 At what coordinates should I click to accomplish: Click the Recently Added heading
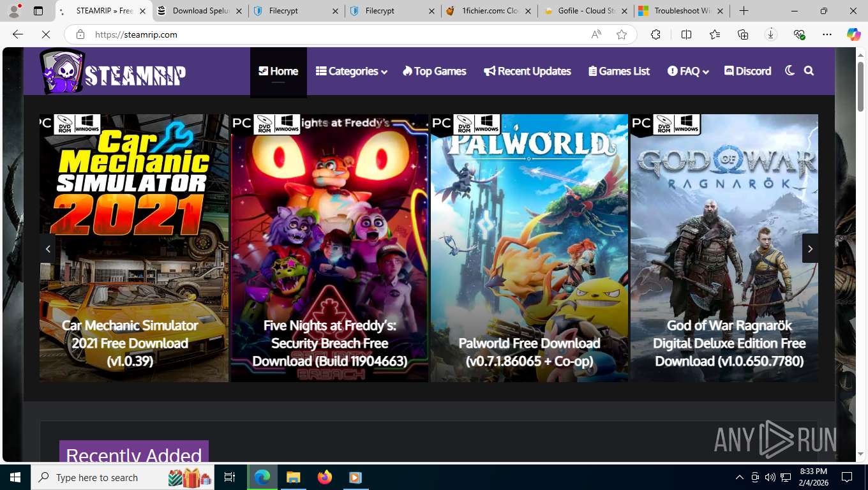[134, 454]
